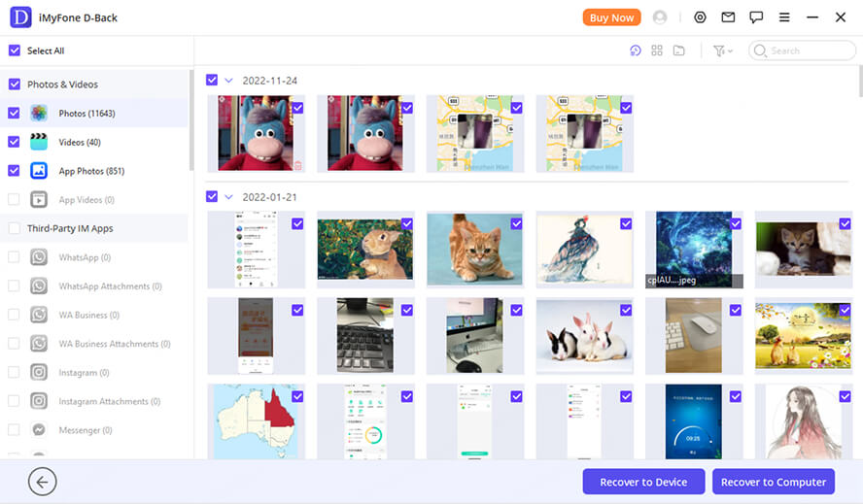Check the Third-Party IM Apps checkbox
The width and height of the screenshot is (863, 504).
click(15, 228)
